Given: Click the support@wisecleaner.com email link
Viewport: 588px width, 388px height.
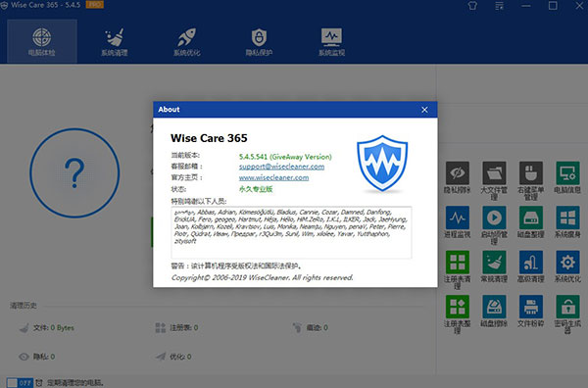Looking at the screenshot, I should [281, 167].
